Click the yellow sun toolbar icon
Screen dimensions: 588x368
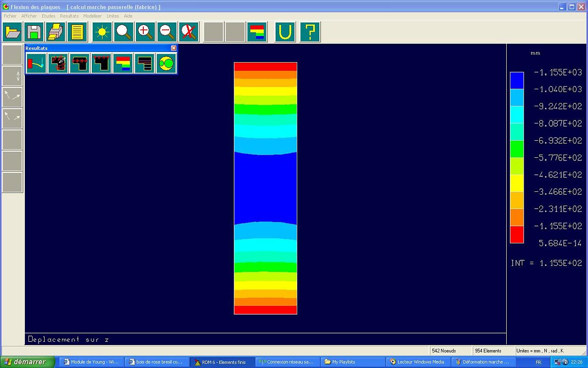102,32
